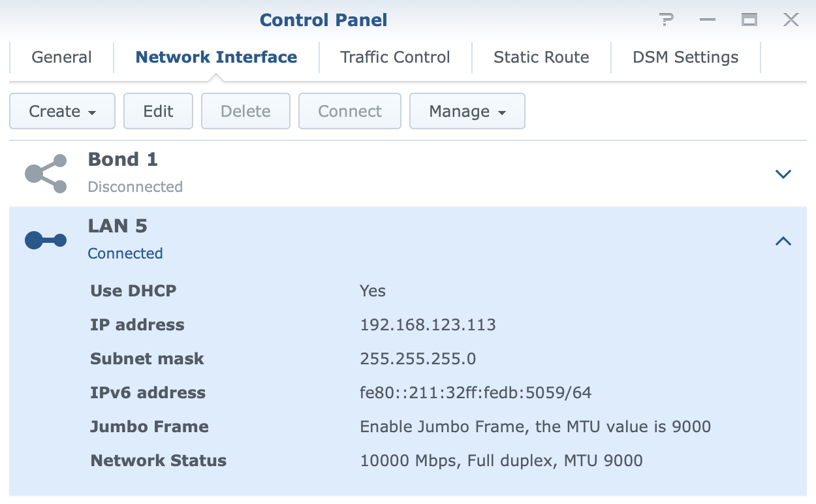Screen dimensions: 816x504
Task: Go to the DSM Settings tab
Action: tap(685, 57)
